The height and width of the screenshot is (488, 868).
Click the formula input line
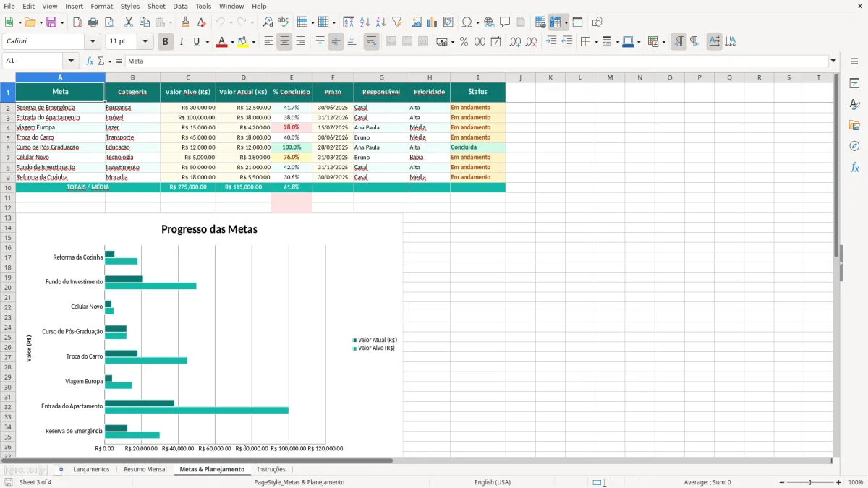[x=476, y=61]
